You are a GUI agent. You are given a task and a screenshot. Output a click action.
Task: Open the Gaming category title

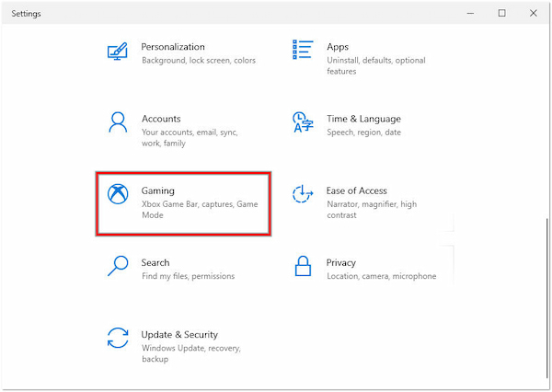click(x=158, y=190)
